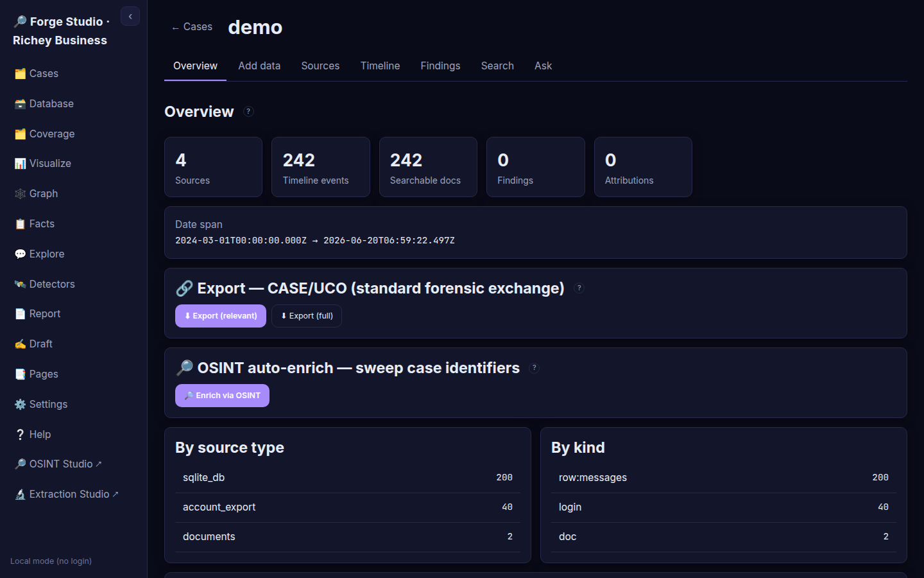Screen dimensions: 924x578
Task: Click the Richey Business workspace name
Action: click(60, 40)
